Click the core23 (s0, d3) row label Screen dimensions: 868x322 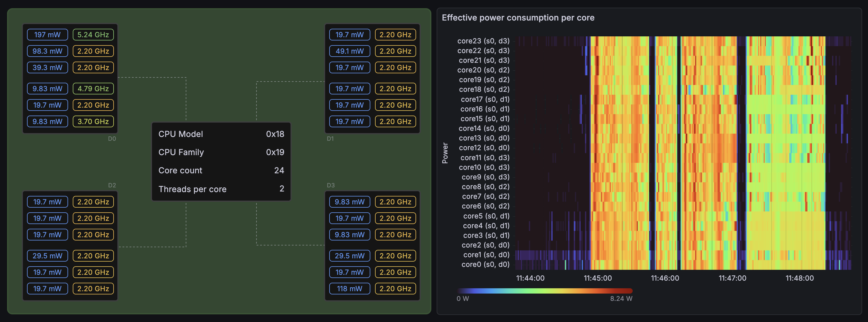(483, 41)
